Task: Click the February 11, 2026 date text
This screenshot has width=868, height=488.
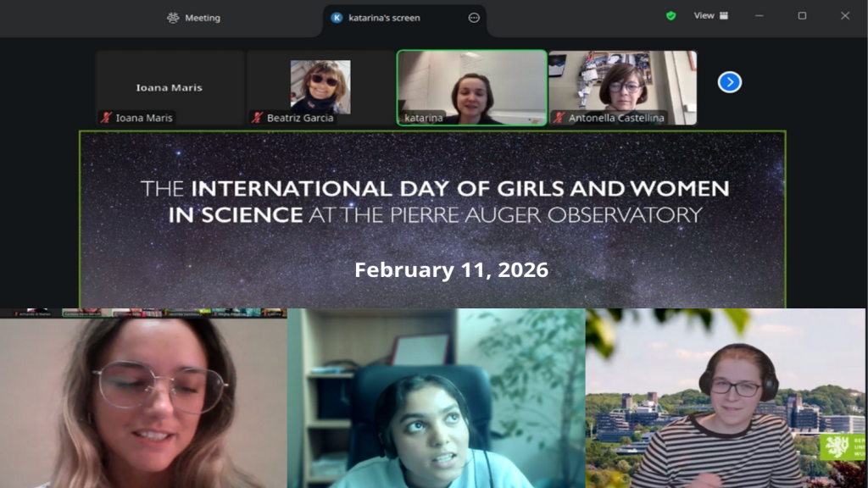Action: 451,270
